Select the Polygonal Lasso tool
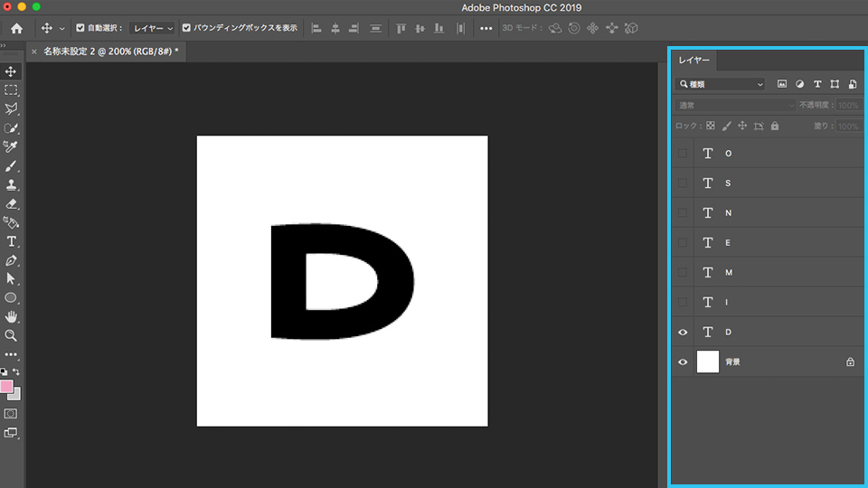 (x=11, y=109)
